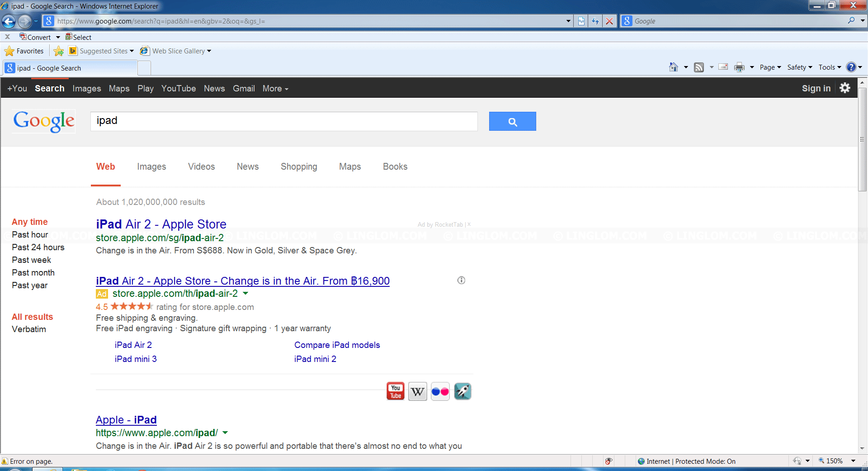
Task: Click the Wikipedia W icon
Action: (418, 391)
